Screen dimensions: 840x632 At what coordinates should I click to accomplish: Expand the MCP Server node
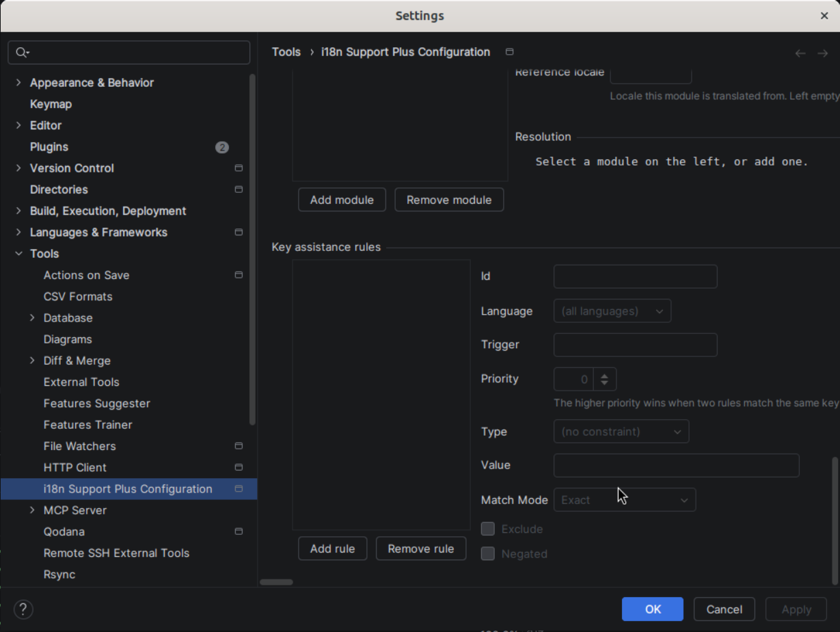[32, 510]
